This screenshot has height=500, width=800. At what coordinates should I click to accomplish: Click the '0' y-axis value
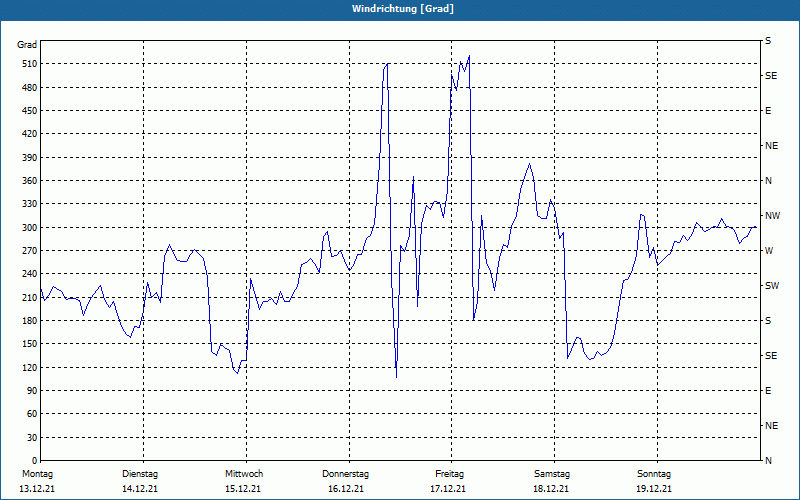[35, 460]
